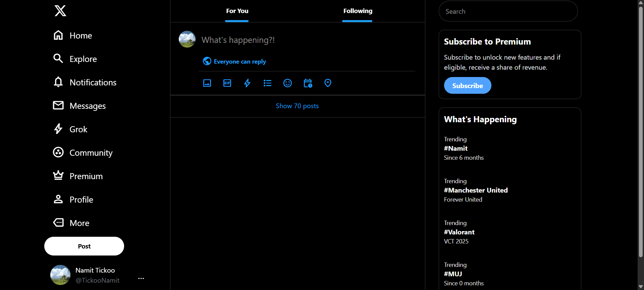Image resolution: width=644 pixels, height=290 pixels.
Task: Open Notifications from the sidebar
Action: tap(85, 82)
